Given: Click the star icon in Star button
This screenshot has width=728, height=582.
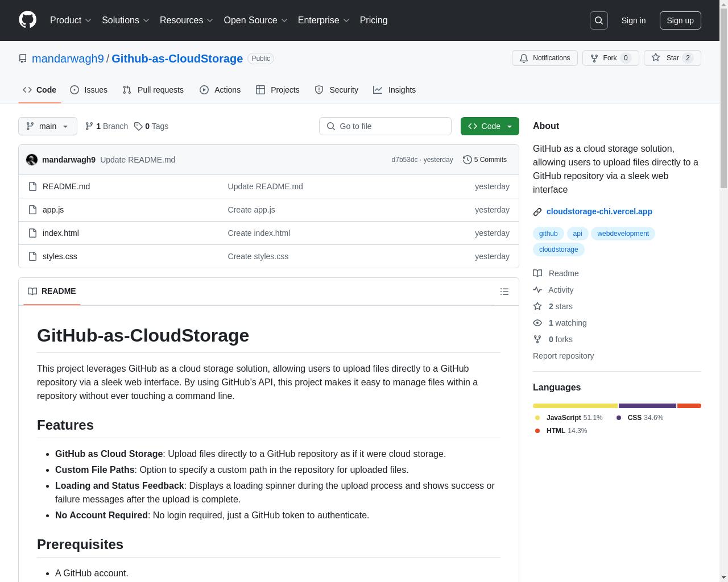Looking at the screenshot, I should tap(656, 58).
